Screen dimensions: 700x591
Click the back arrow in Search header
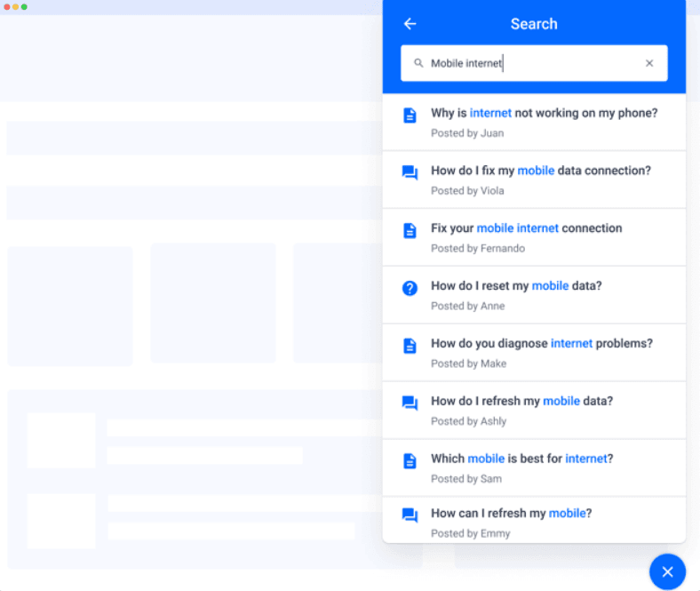[410, 24]
